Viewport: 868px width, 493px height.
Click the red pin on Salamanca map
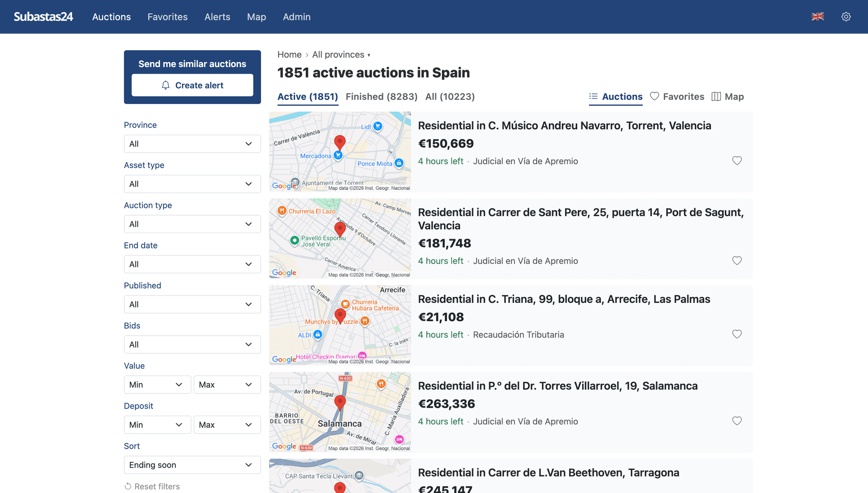340,402
